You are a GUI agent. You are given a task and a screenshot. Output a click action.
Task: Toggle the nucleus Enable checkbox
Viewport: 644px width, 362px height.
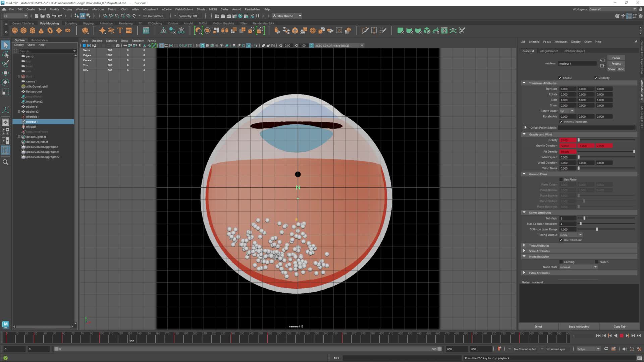[x=560, y=78]
